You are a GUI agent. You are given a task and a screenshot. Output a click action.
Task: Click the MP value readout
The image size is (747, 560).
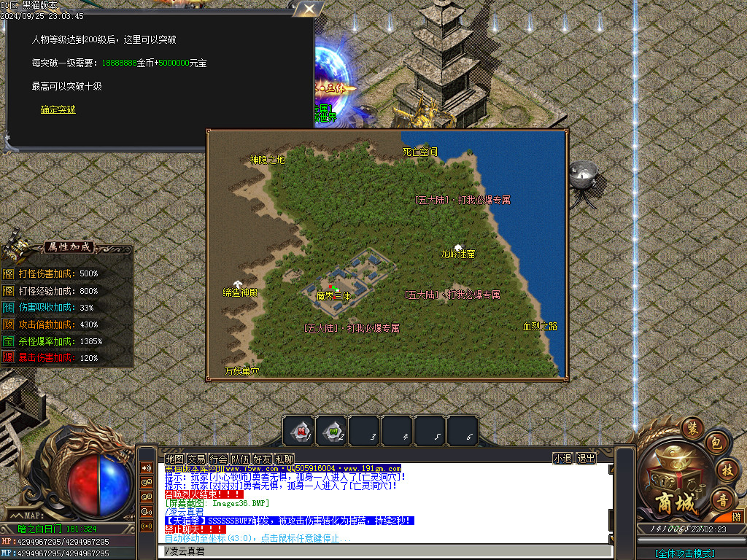pyautogui.click(x=63, y=553)
